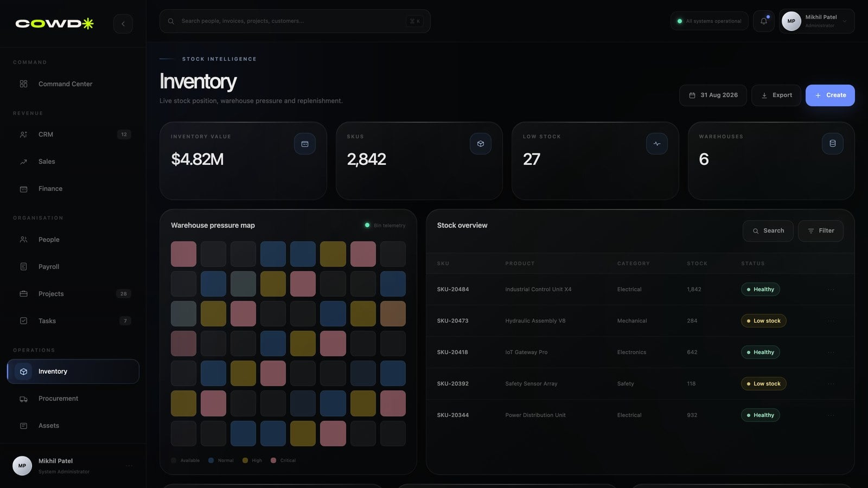Open row actions for SKU-20484
This screenshot has width=868, height=488.
coord(831,290)
